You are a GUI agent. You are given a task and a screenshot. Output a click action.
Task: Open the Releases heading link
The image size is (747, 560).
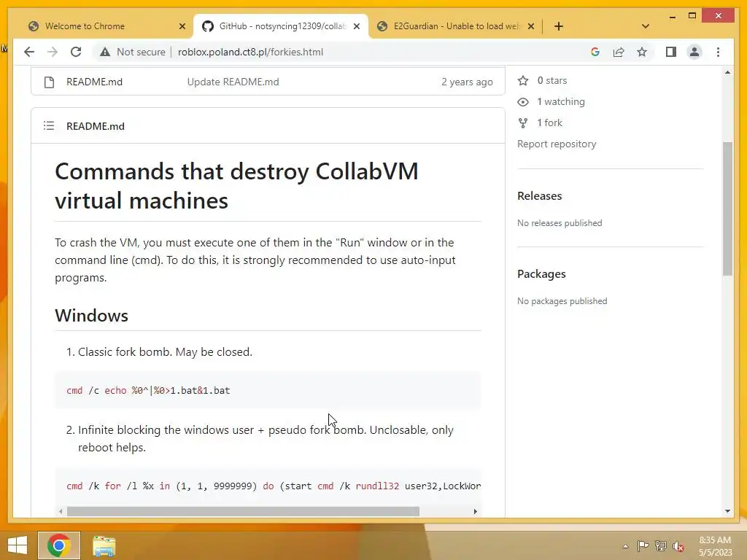539,195
